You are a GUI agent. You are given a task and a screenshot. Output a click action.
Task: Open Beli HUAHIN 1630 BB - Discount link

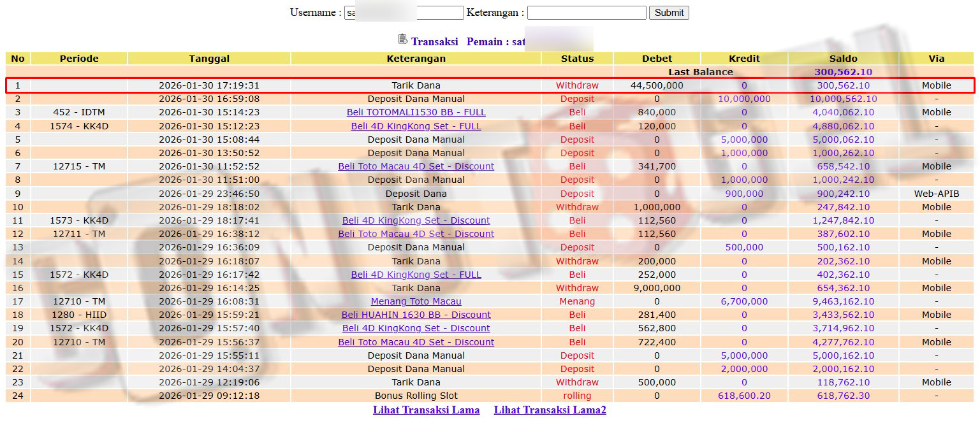[x=416, y=315]
